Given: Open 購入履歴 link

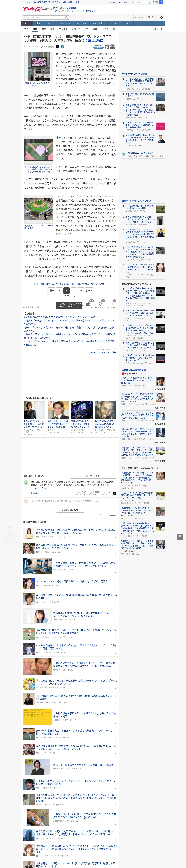Looking at the screenshot, I should coord(152,17).
